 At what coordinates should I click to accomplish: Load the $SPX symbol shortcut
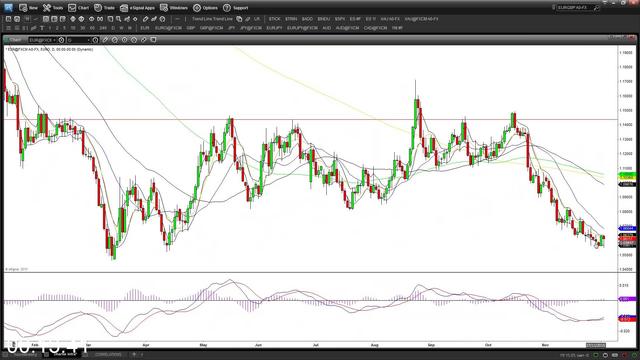(340, 19)
